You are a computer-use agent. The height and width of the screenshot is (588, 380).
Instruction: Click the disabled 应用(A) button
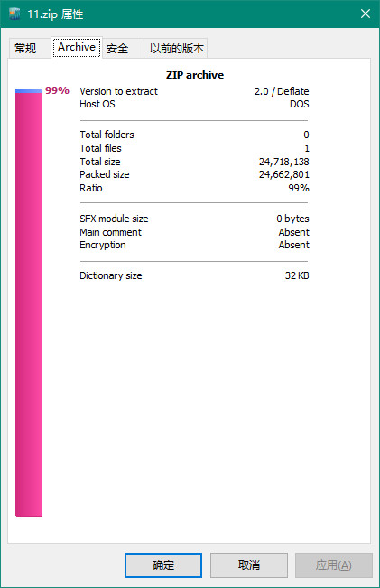pos(334,565)
